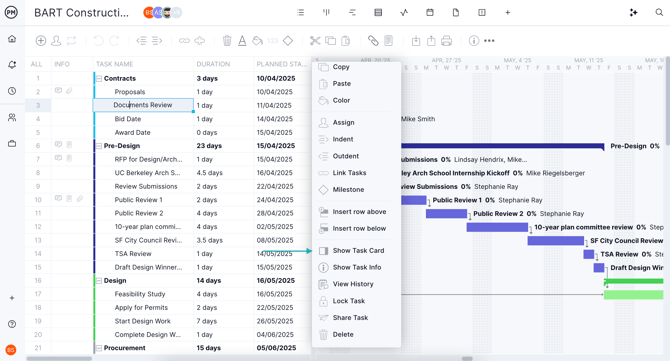The height and width of the screenshot is (361, 670).
Task: Choose Milestone in the context menu
Action: 348,190
